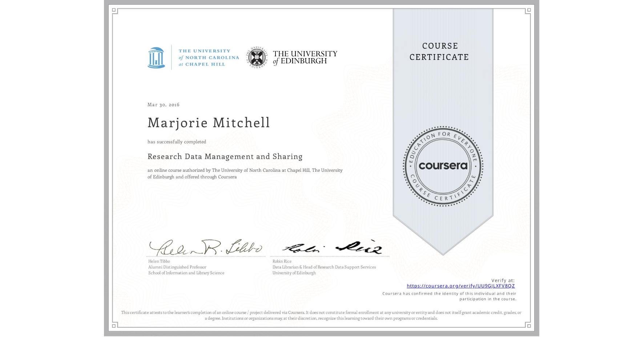644x337 pixels.
Task: Select the 'an online course authorized by' paragraph
Action: click(x=245, y=174)
